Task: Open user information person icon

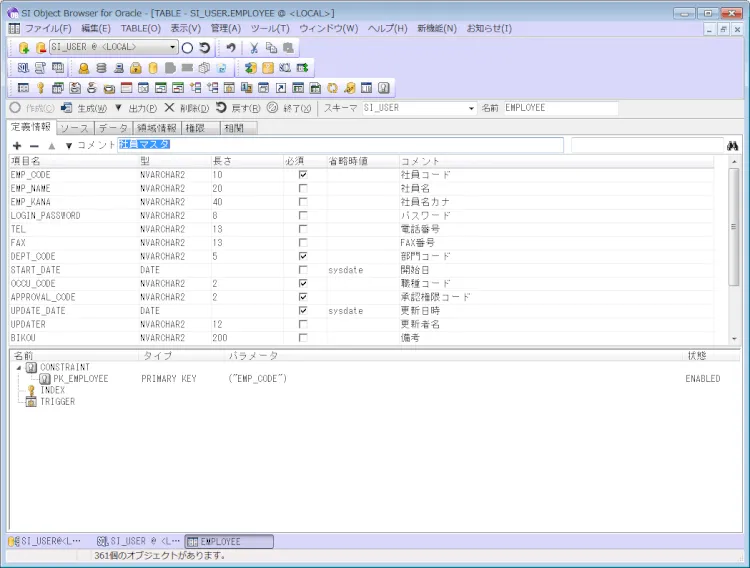Action: coord(84,68)
